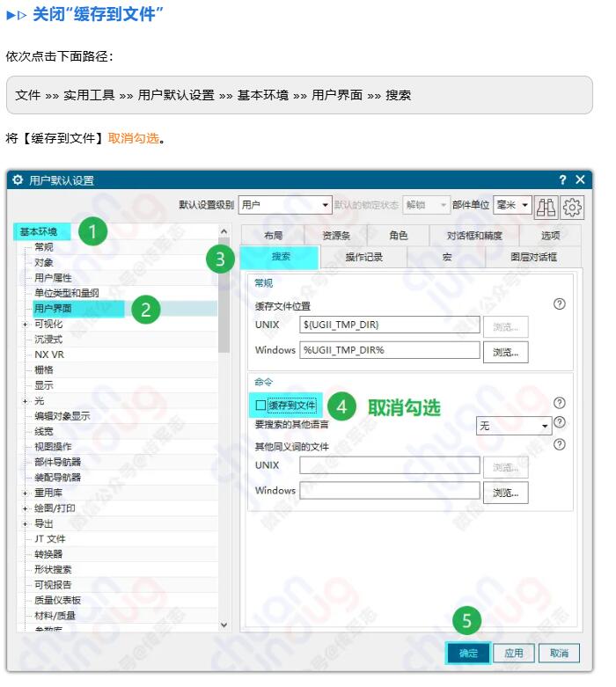616x687 pixels.
Task: Select 用户界面 in the tree
Action: [53, 309]
